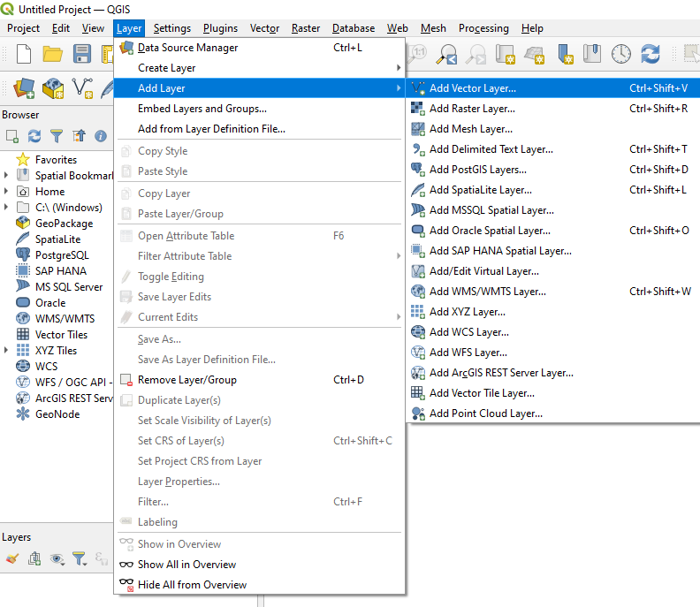The image size is (700, 607).
Task: Save project with the floppy disk icon
Action: pyautogui.click(x=82, y=55)
